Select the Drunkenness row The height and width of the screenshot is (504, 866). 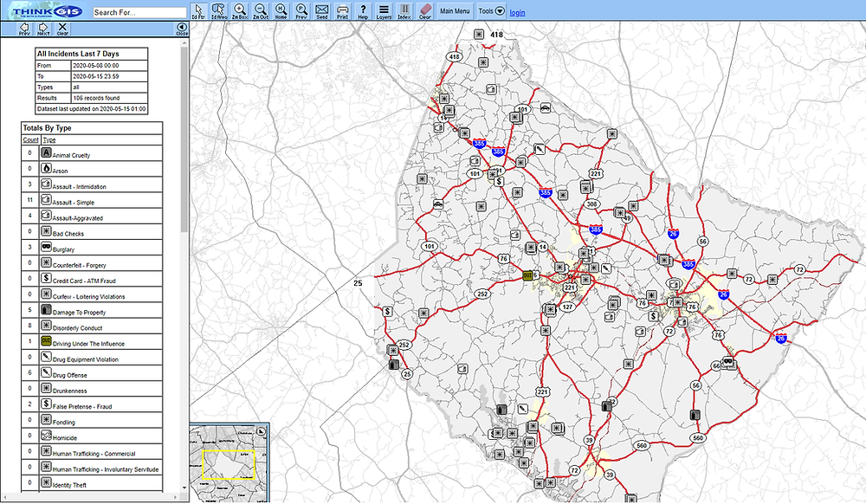point(93,389)
